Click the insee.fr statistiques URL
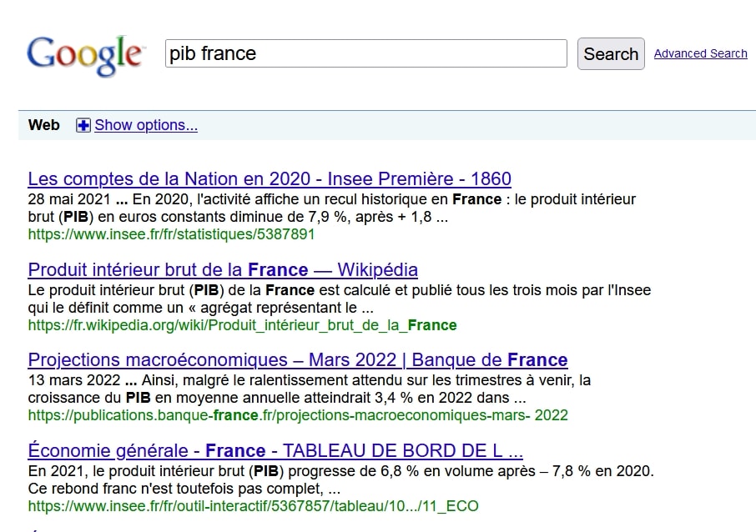The width and height of the screenshot is (756, 532). [x=170, y=234]
